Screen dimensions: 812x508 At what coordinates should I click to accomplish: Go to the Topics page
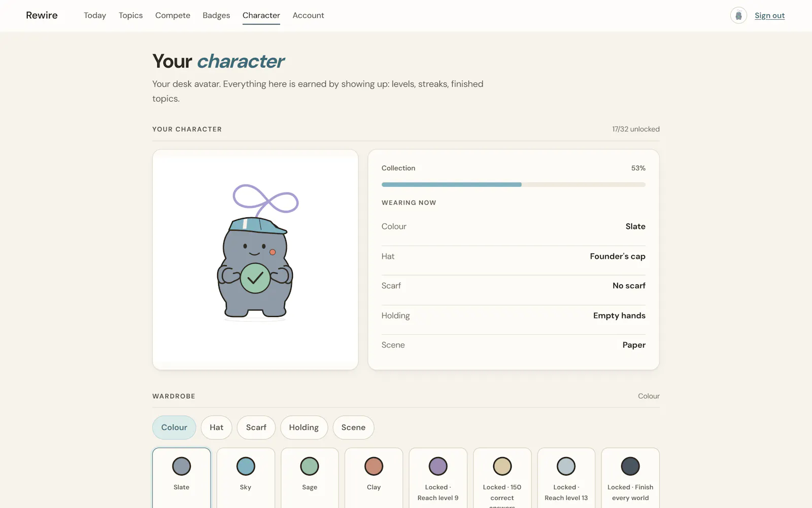130,15
